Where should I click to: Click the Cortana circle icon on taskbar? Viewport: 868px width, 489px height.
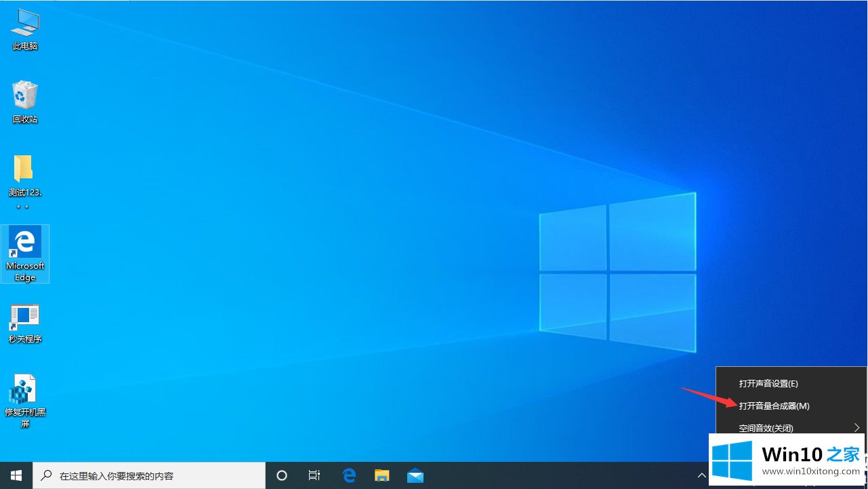pos(283,475)
